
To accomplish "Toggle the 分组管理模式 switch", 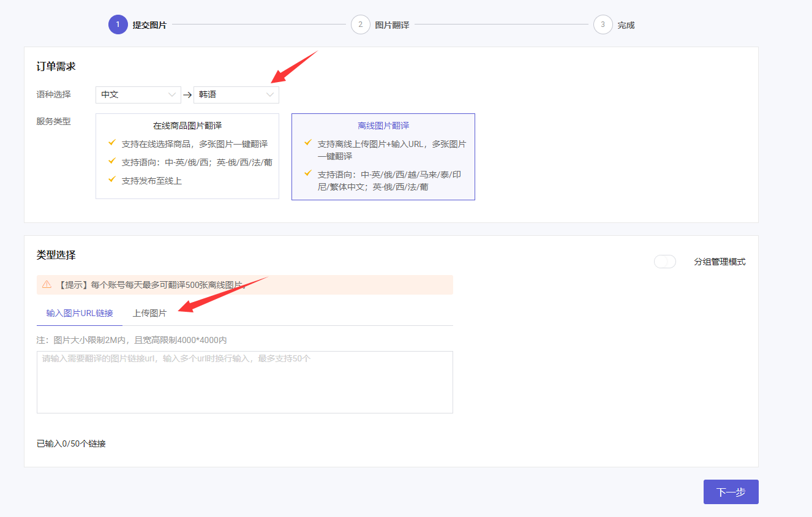I will tap(665, 262).
